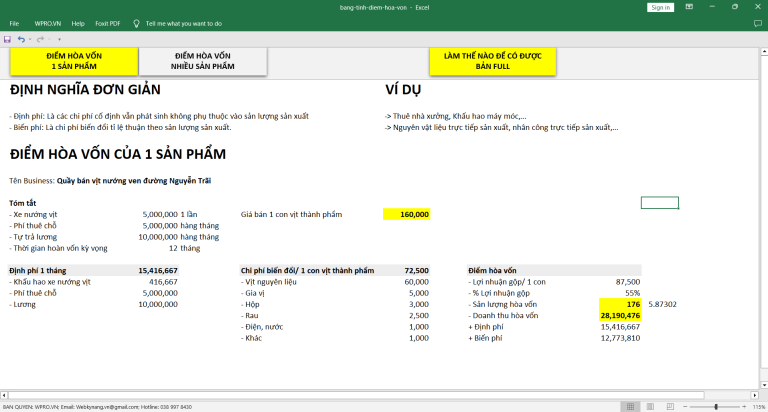768x412 pixels.
Task: Click the Undo arrow icon
Action: pyautogui.click(x=21, y=39)
